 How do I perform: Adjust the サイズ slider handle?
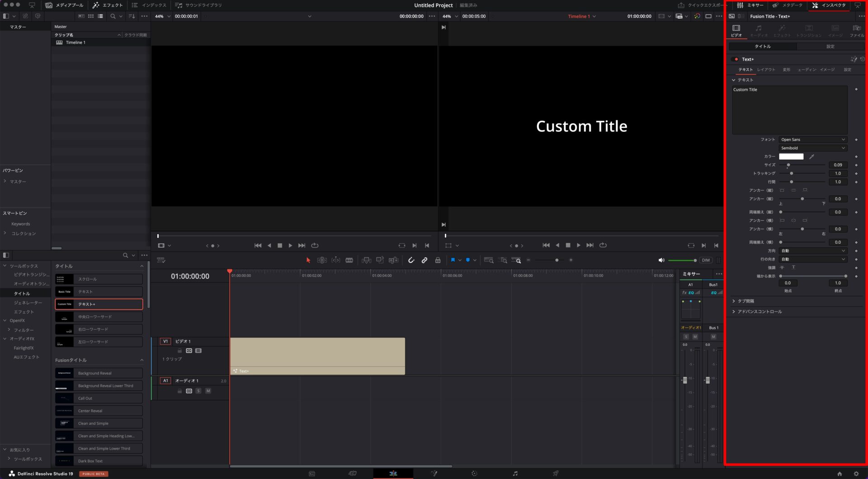click(788, 165)
